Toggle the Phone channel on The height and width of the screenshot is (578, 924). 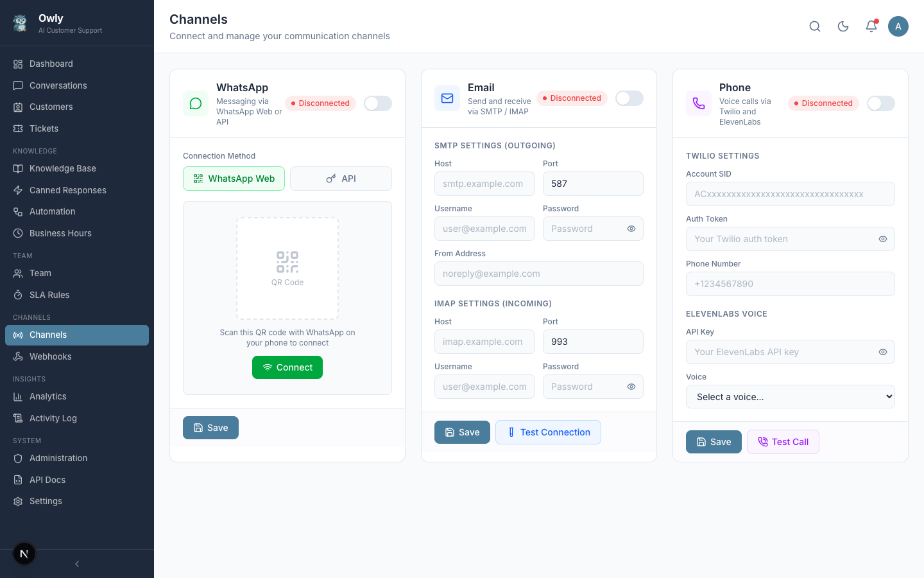pos(880,103)
